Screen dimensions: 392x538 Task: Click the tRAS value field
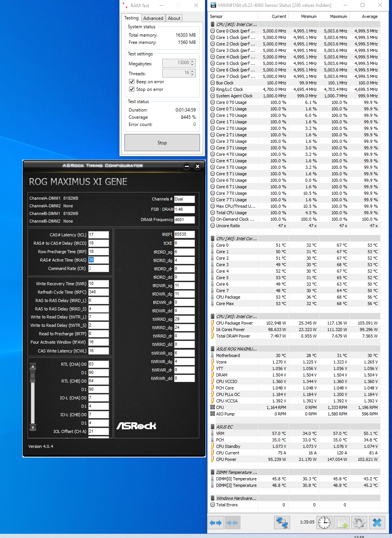98,260
